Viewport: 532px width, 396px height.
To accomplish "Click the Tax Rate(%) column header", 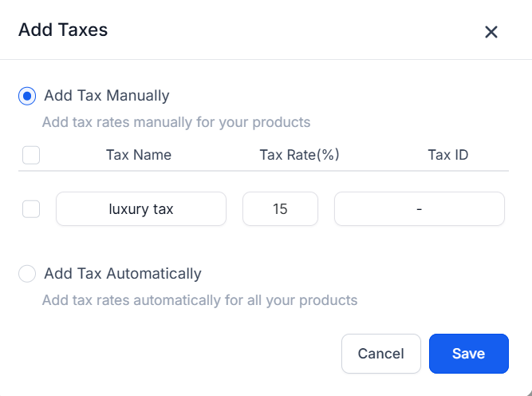I will click(x=300, y=155).
